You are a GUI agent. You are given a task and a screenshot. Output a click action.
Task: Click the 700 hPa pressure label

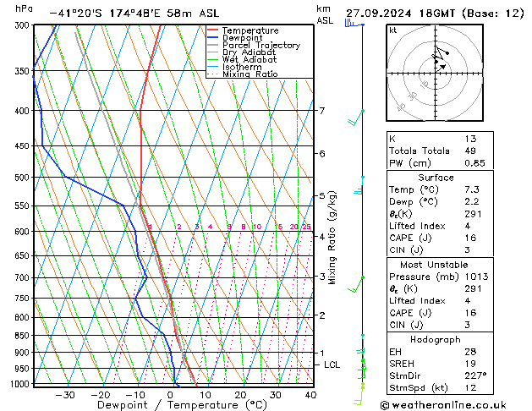[x=22, y=278]
